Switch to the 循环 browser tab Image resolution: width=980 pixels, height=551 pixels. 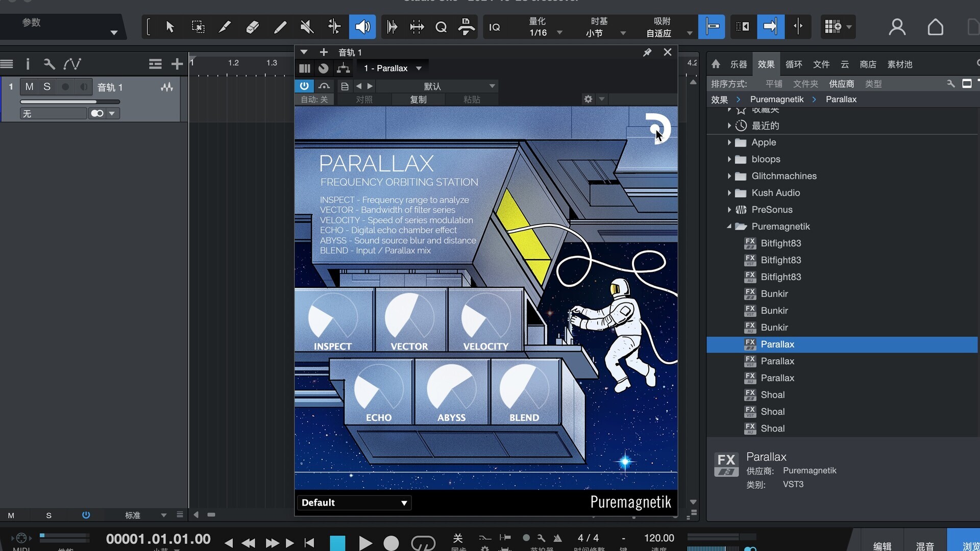coord(794,64)
